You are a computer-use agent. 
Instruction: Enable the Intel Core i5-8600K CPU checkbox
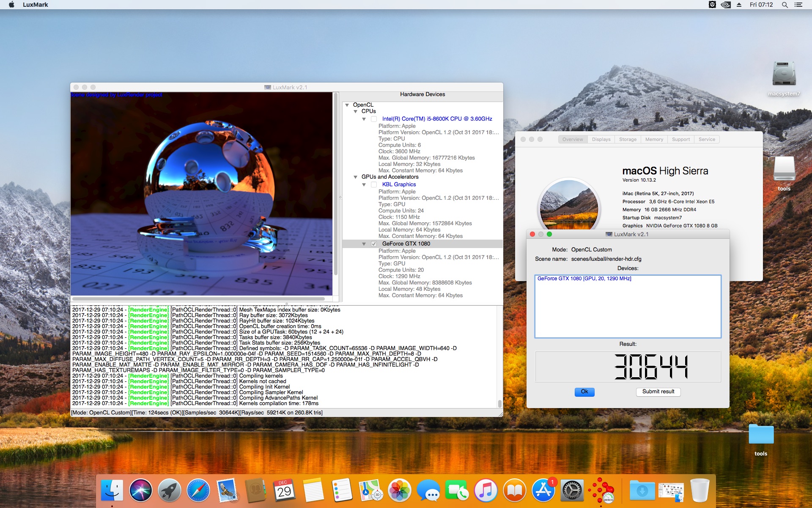(374, 119)
